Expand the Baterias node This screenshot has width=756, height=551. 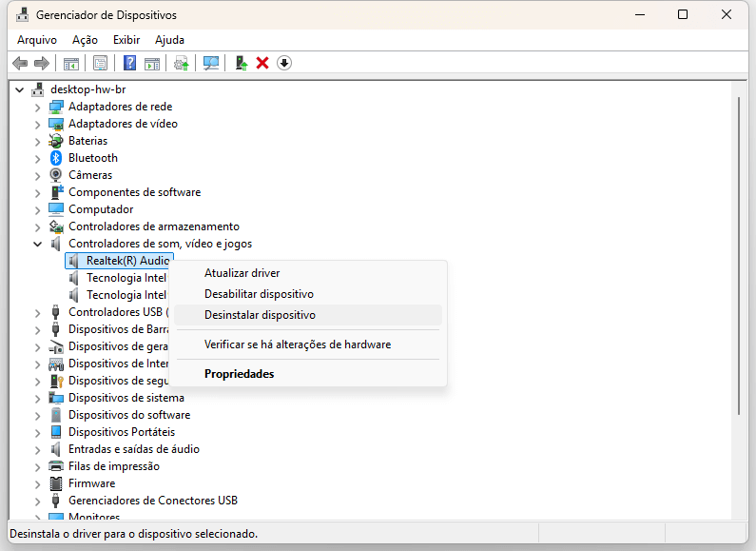(38, 141)
